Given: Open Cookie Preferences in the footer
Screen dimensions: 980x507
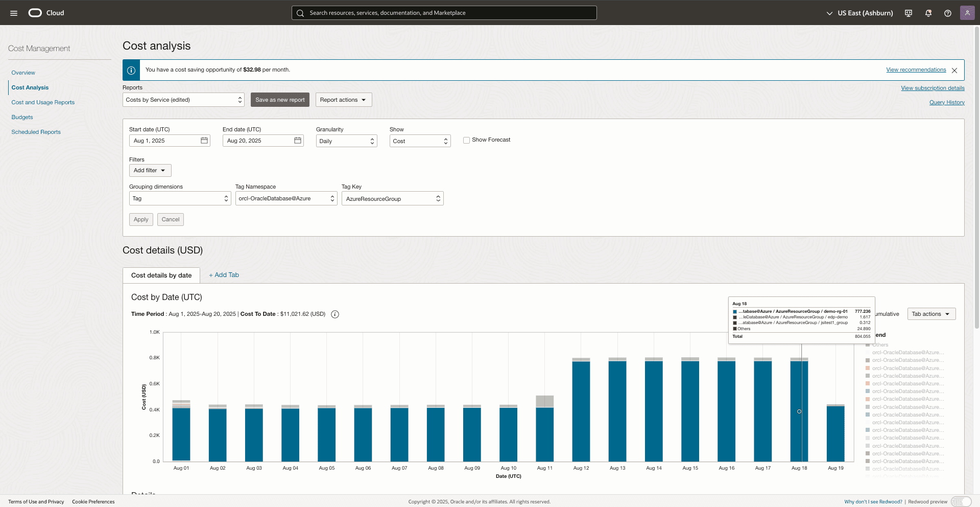Looking at the screenshot, I should [93, 502].
